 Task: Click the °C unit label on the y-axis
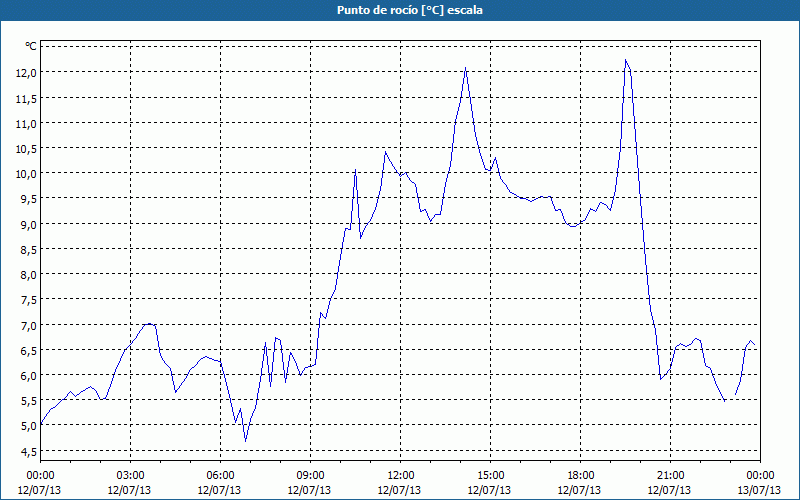31,46
